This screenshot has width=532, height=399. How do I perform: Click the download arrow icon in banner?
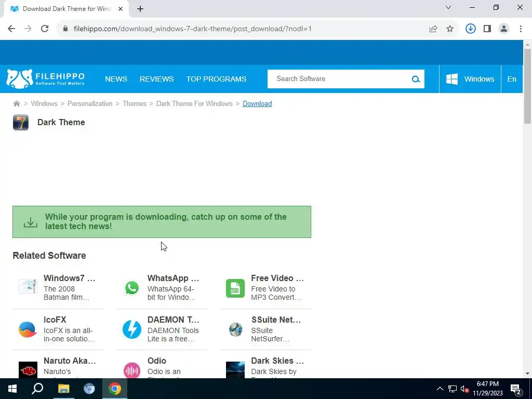point(31,222)
